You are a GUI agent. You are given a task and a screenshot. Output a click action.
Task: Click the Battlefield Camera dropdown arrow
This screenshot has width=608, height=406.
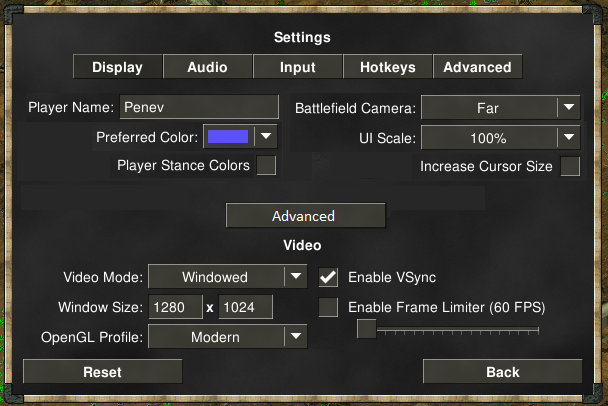pos(569,107)
